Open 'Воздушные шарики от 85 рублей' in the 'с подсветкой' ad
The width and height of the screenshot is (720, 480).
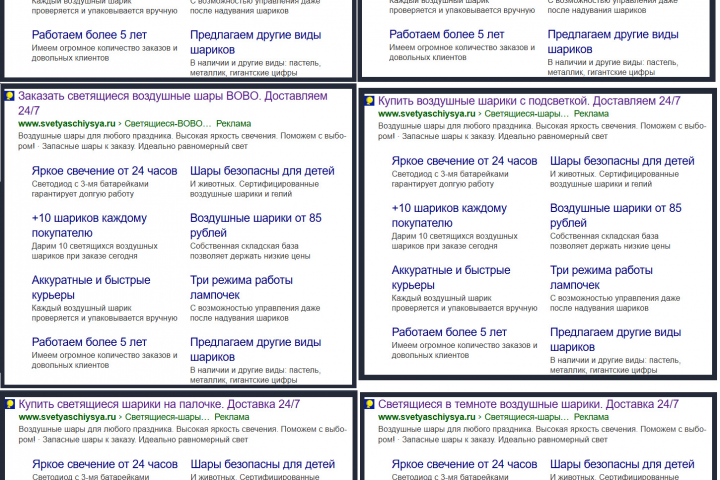coord(616,215)
